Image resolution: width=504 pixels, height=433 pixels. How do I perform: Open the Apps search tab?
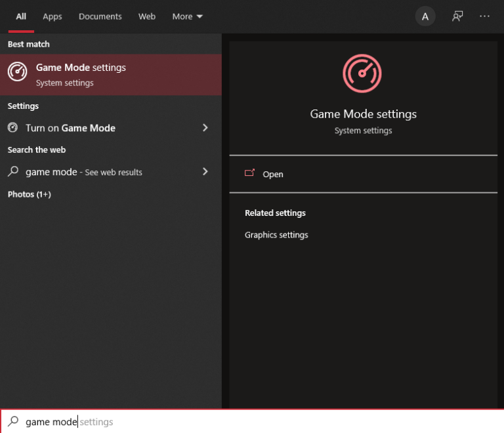click(52, 16)
